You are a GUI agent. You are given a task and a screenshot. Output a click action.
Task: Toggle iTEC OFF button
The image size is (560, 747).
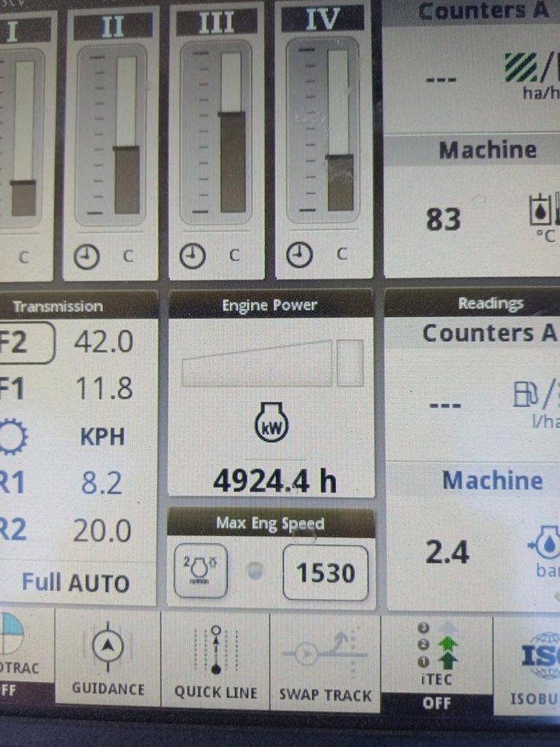436,659
